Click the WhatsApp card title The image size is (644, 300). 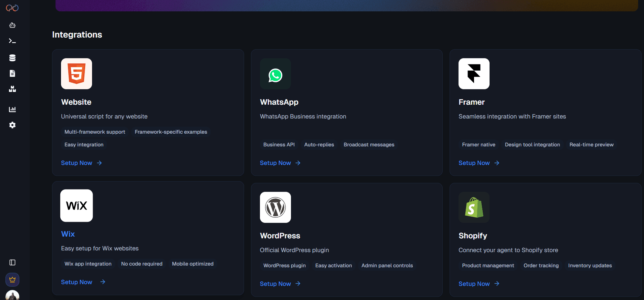click(x=279, y=102)
